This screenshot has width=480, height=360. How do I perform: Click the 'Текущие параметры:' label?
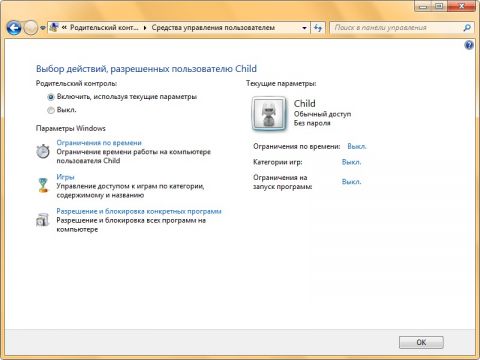281,84
